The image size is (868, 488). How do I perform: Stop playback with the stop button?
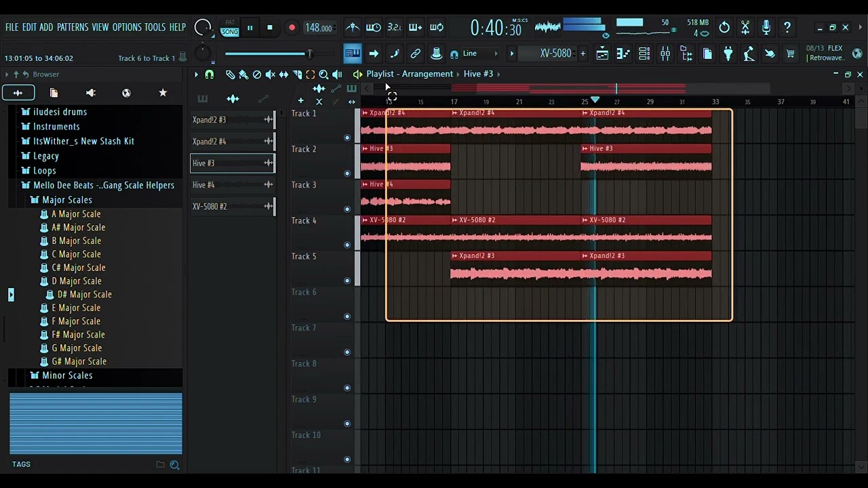pos(269,28)
